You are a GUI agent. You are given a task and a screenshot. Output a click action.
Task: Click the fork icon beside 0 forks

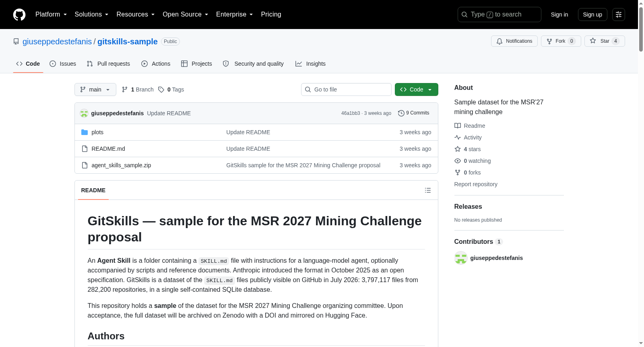[458, 172]
